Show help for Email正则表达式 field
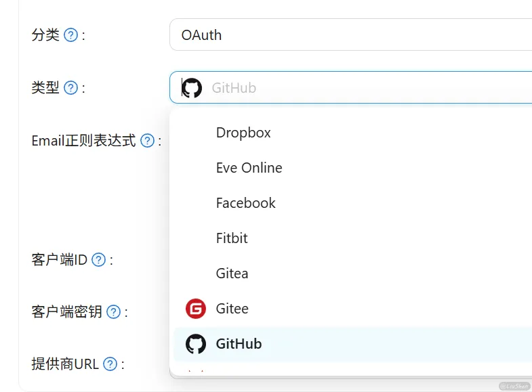The image size is (532, 392). (x=148, y=141)
